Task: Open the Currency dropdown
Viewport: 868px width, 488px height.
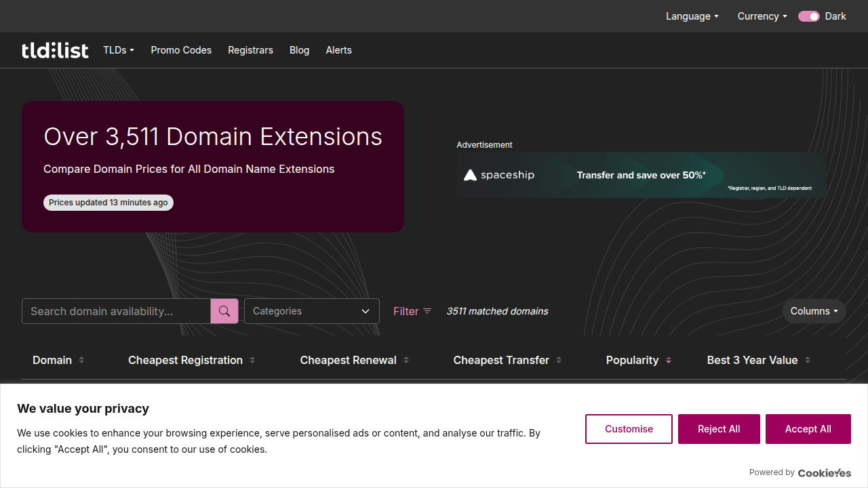Action: click(762, 16)
